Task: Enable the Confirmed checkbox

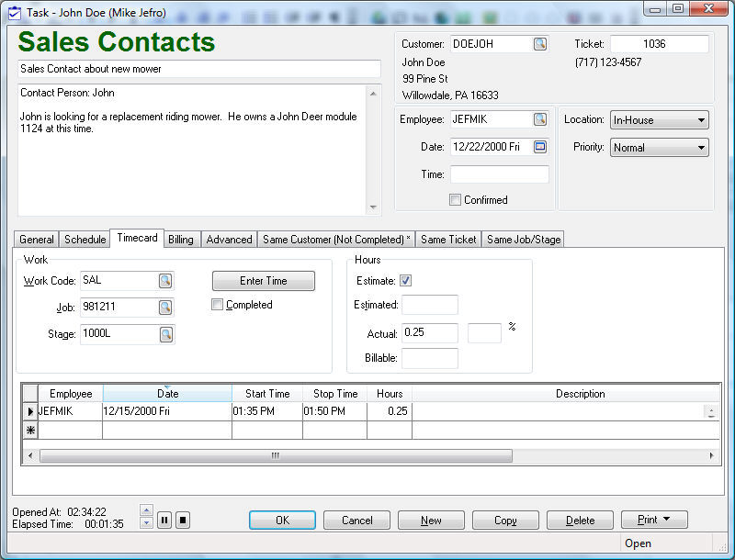Action: pyautogui.click(x=455, y=200)
